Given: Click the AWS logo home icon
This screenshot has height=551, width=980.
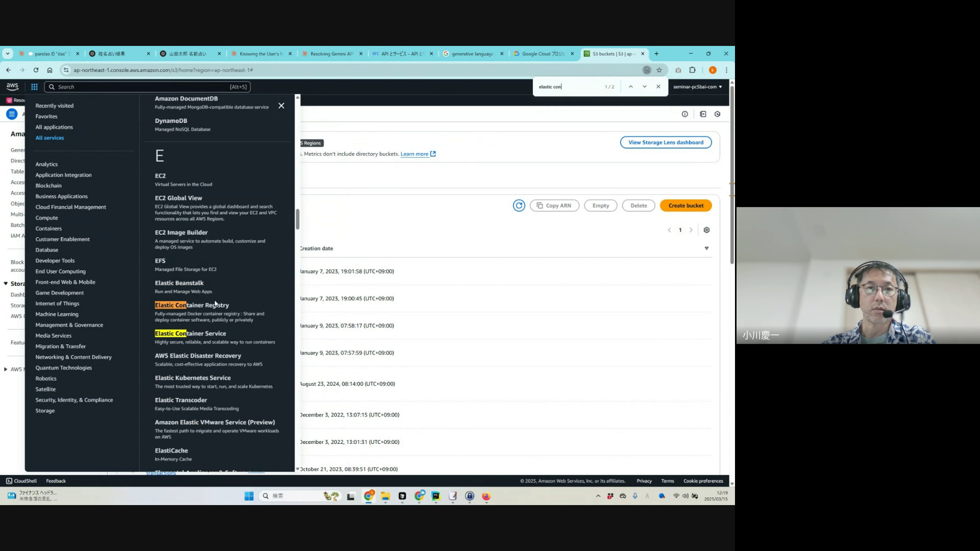Looking at the screenshot, I should [12, 87].
